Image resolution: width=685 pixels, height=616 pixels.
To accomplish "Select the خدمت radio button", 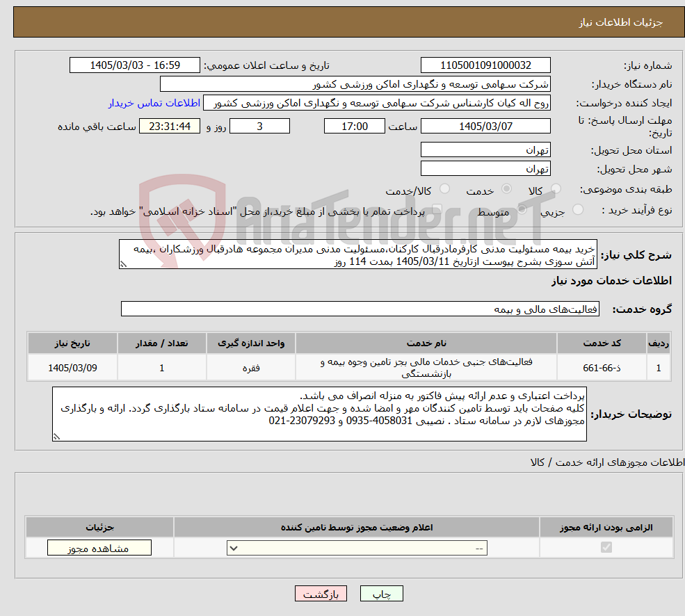I will tap(507, 188).
